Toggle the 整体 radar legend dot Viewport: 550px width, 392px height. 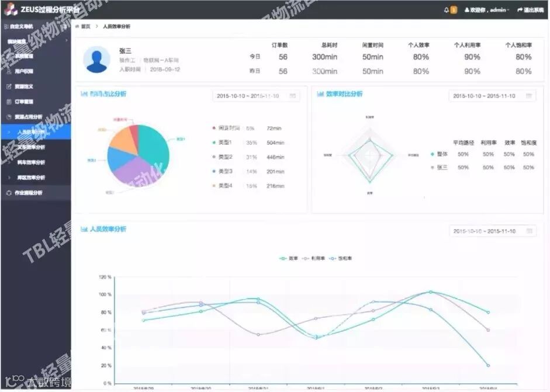click(x=432, y=154)
